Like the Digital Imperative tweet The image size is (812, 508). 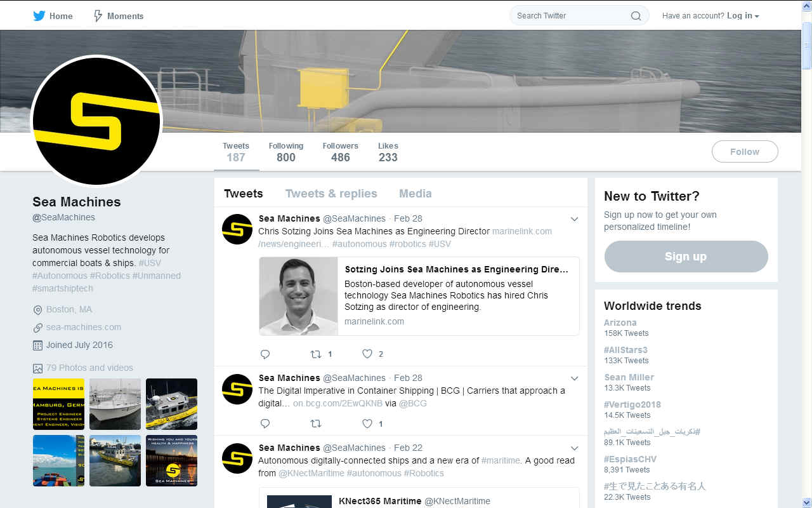[x=367, y=424]
